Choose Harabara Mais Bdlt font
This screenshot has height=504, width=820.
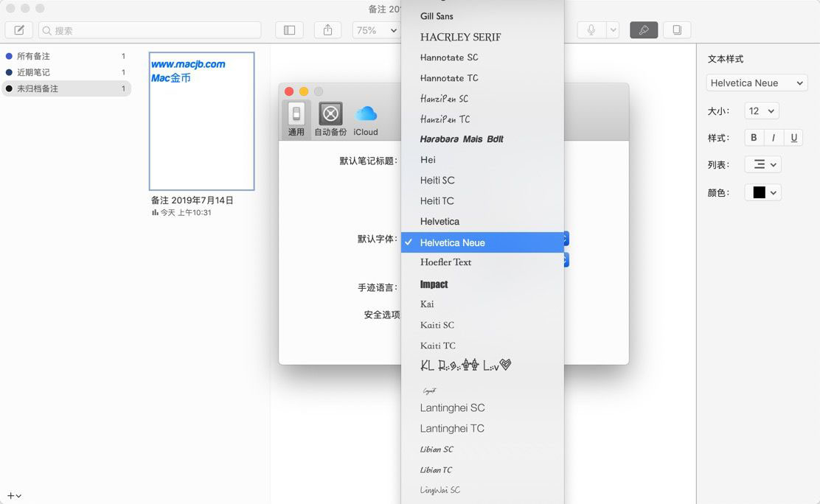pyautogui.click(x=482, y=139)
